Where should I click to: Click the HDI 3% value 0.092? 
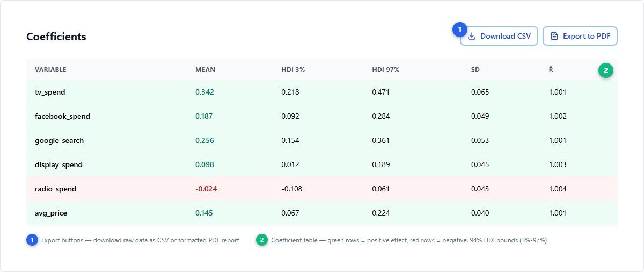pyautogui.click(x=290, y=116)
